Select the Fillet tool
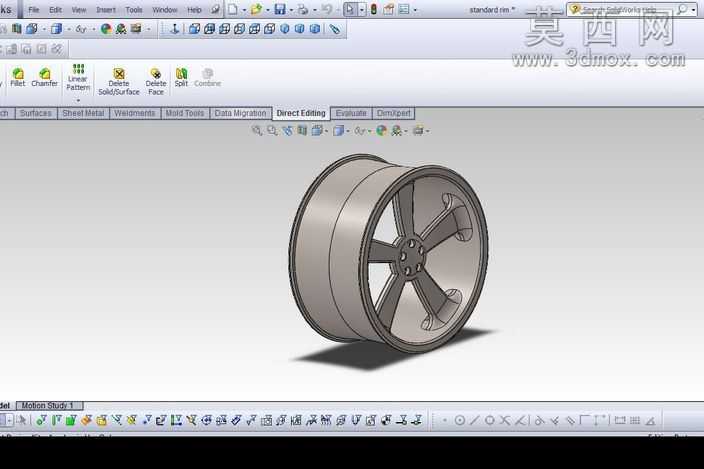The image size is (704, 469). point(18,77)
